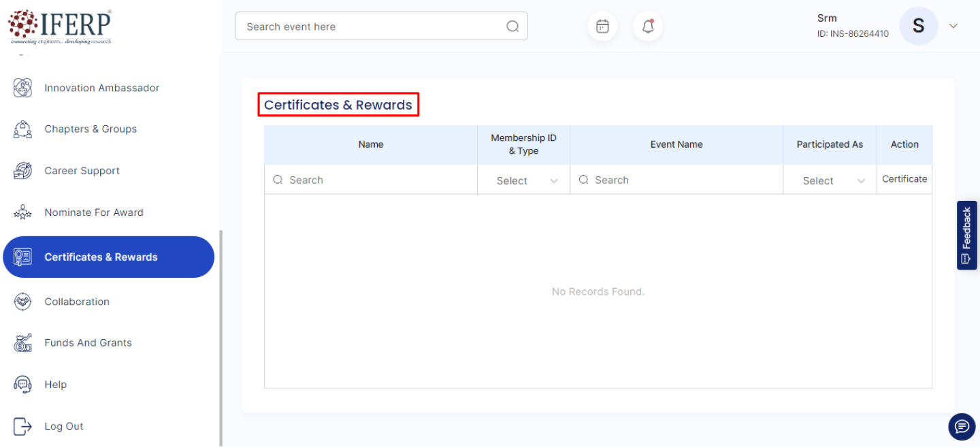980x448 pixels.
Task: Click the user avatar with letter S
Action: (918, 27)
